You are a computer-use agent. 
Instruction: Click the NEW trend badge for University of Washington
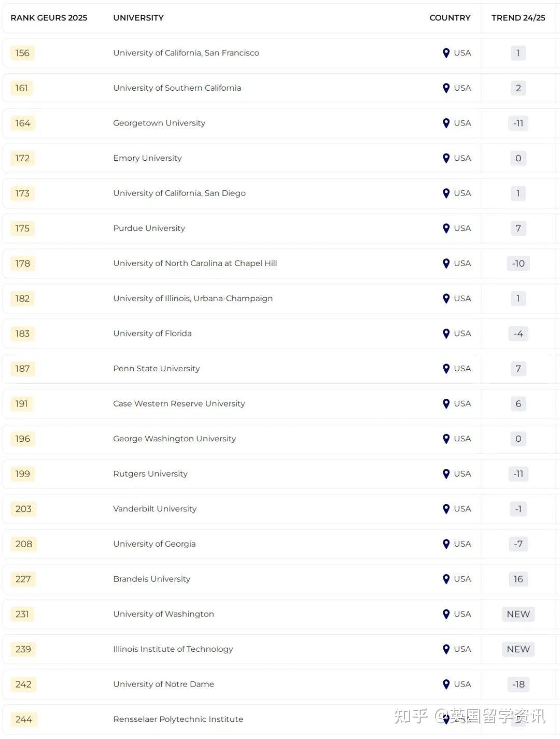coord(518,614)
